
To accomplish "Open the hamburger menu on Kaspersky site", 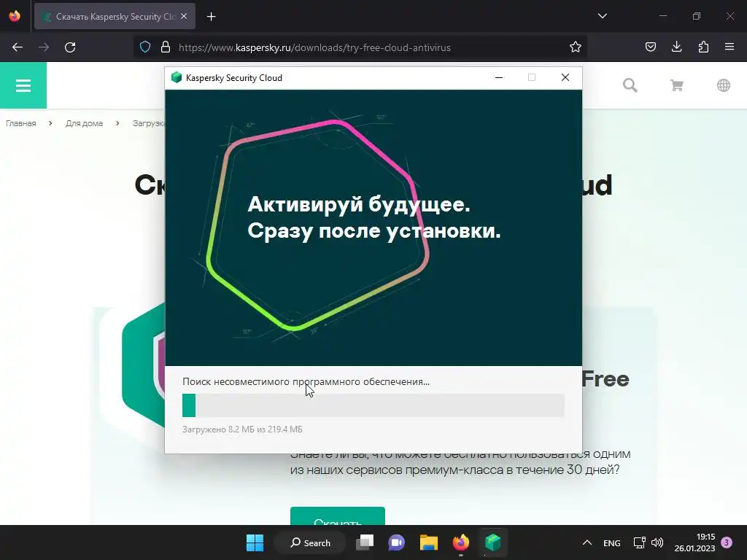I will coord(23,85).
